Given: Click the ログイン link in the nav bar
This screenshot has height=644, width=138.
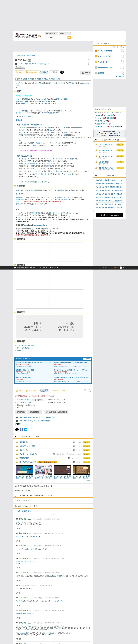Looking at the screenshot, I should coord(103,267).
